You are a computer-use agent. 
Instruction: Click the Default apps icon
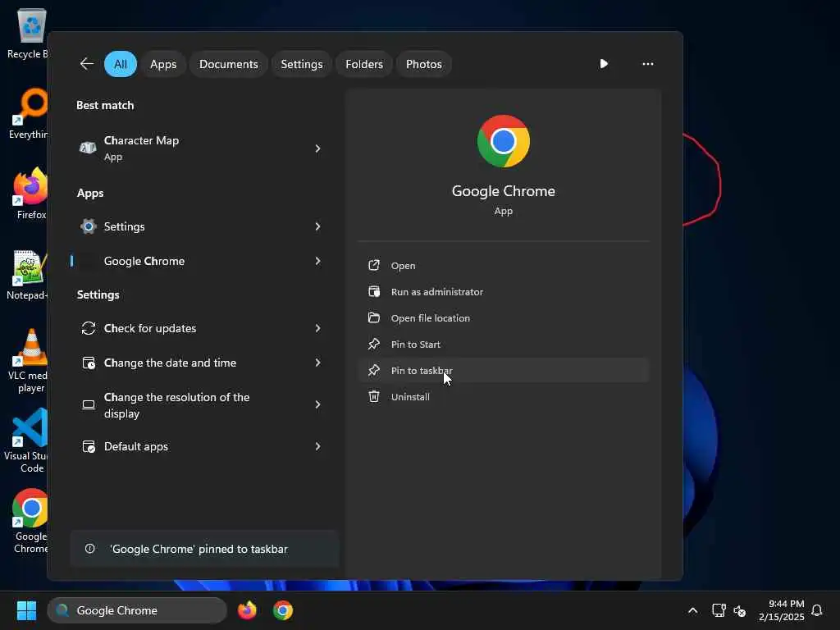coord(89,446)
